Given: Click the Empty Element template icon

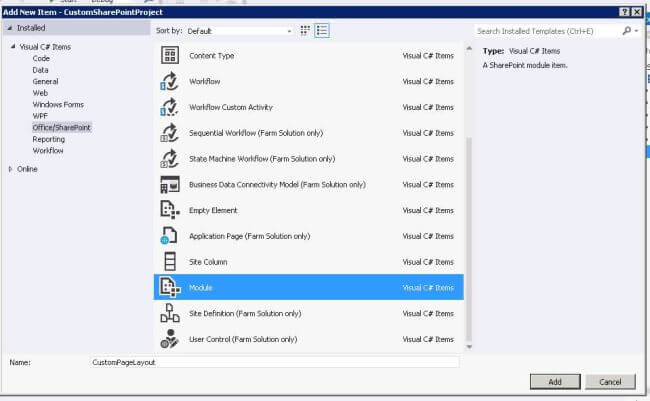Looking at the screenshot, I should (x=170, y=210).
